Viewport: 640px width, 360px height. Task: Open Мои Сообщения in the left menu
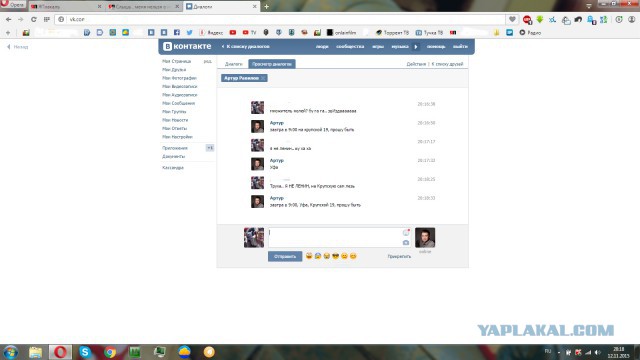click(178, 103)
